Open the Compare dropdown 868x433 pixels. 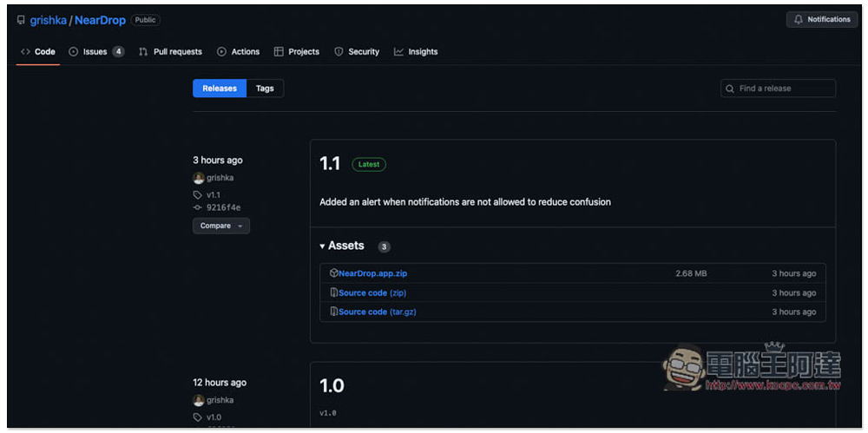point(220,226)
